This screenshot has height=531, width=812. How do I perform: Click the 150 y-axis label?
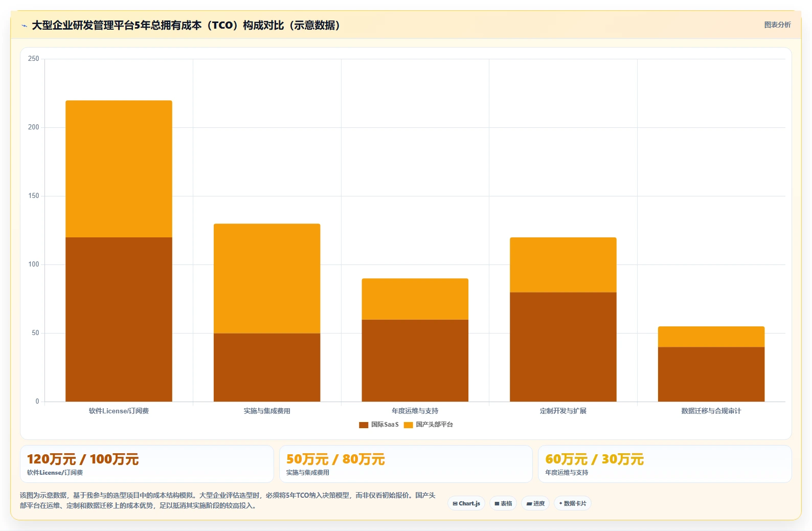33,196
